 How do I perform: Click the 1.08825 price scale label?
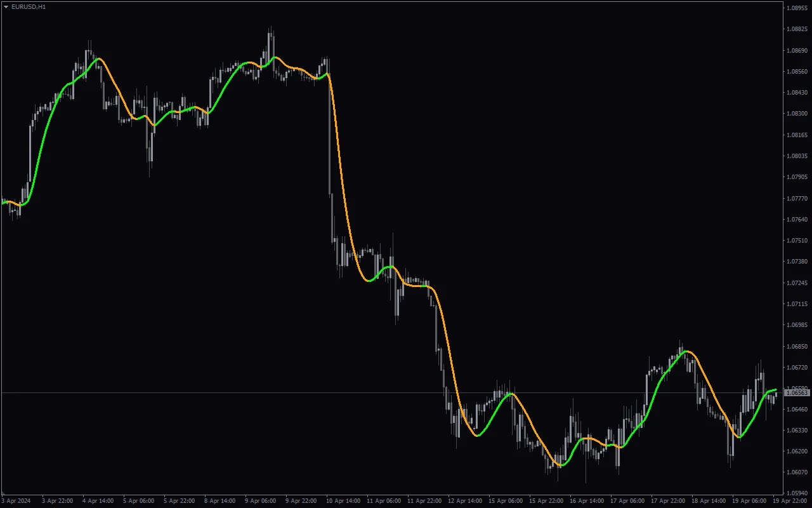(797, 29)
